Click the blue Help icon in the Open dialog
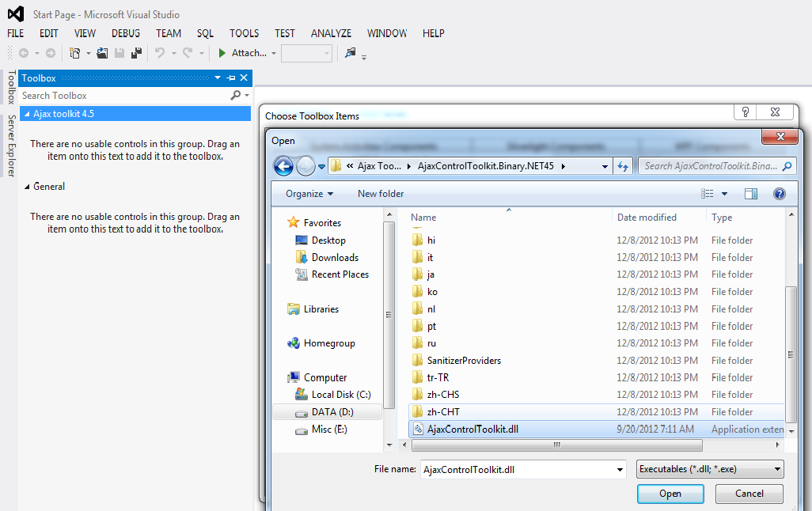This screenshot has height=511, width=812. (780, 194)
